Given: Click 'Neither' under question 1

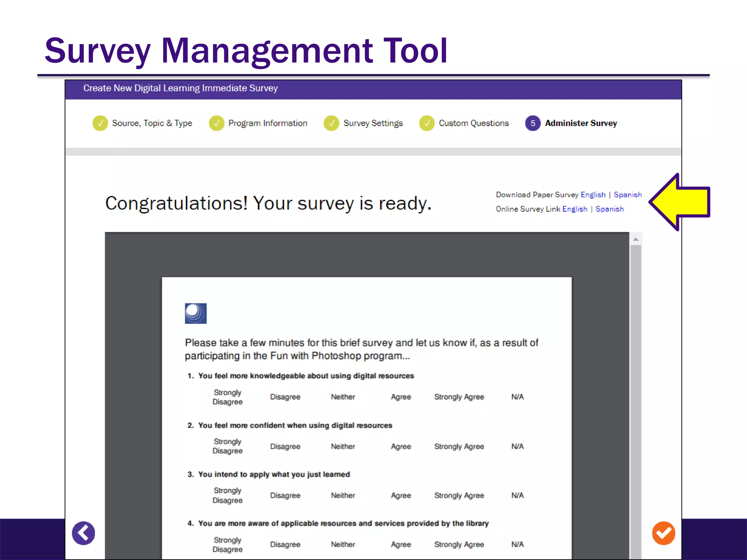Looking at the screenshot, I should coord(343,397).
